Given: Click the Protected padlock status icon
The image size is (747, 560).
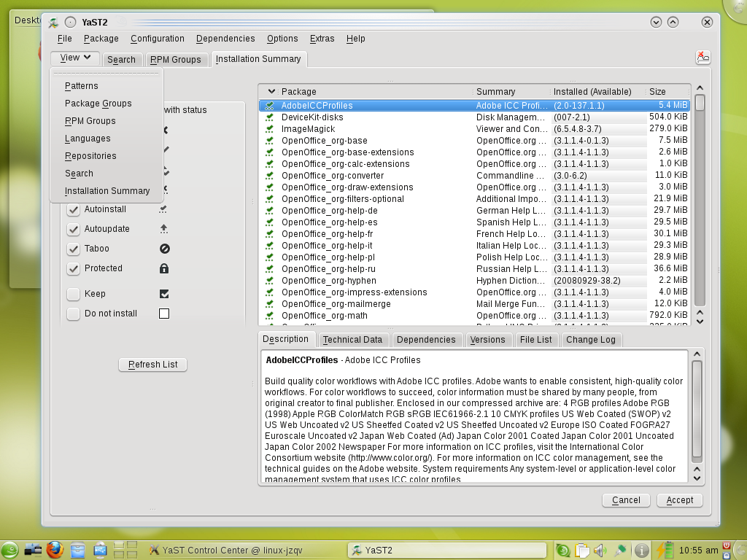Looking at the screenshot, I should point(164,268).
